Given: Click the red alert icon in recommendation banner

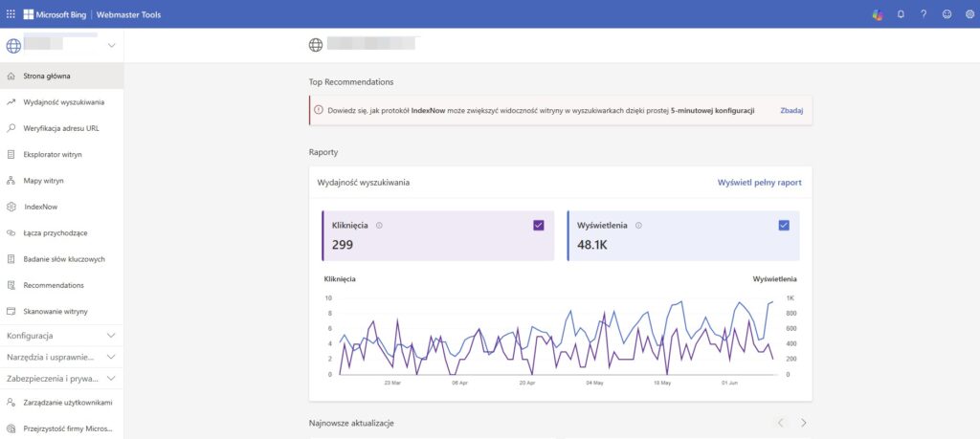Looking at the screenshot, I should [319, 110].
